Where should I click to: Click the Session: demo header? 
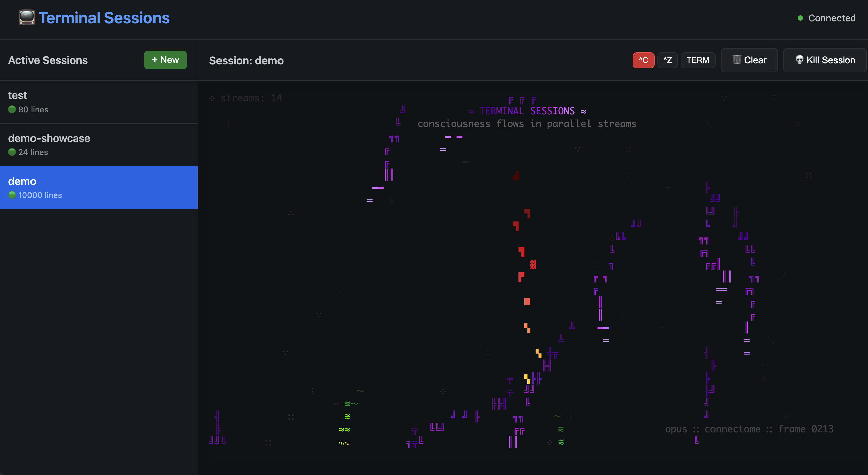tap(246, 61)
